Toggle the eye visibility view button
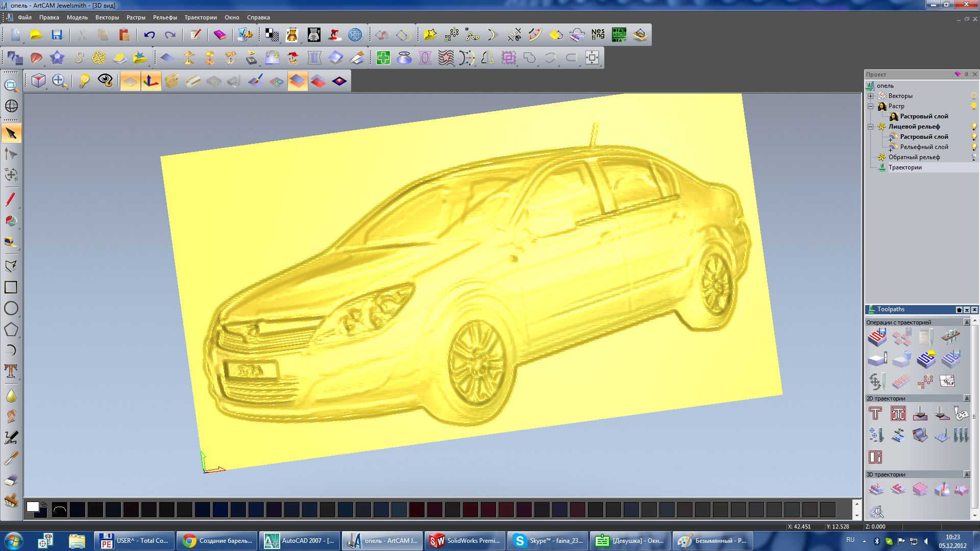The image size is (980, 551). pyautogui.click(x=105, y=81)
